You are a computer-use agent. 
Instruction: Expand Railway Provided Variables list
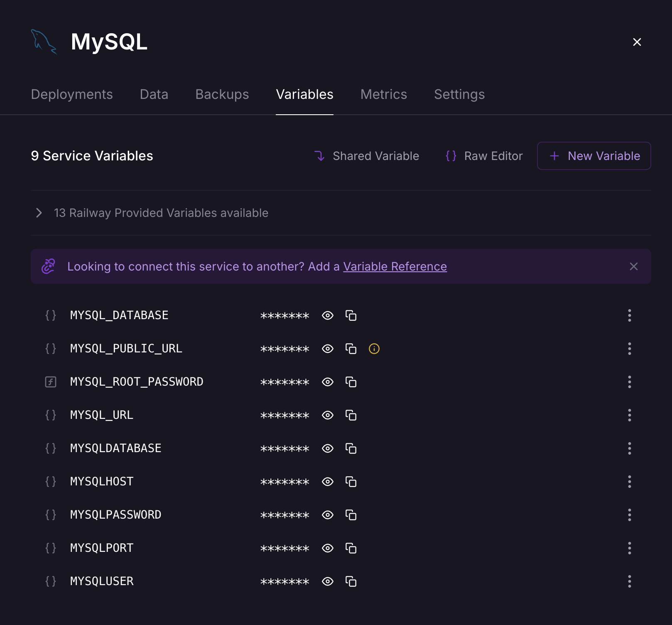[39, 213]
